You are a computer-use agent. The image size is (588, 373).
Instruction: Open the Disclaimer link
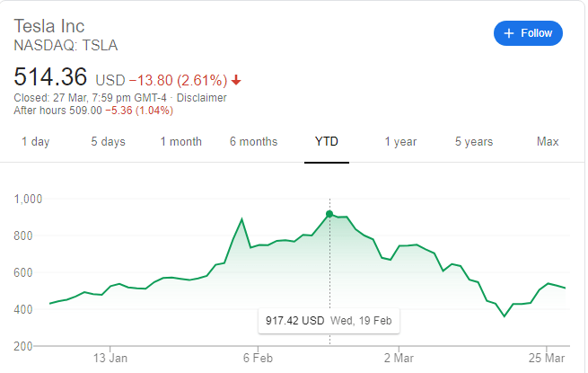201,97
